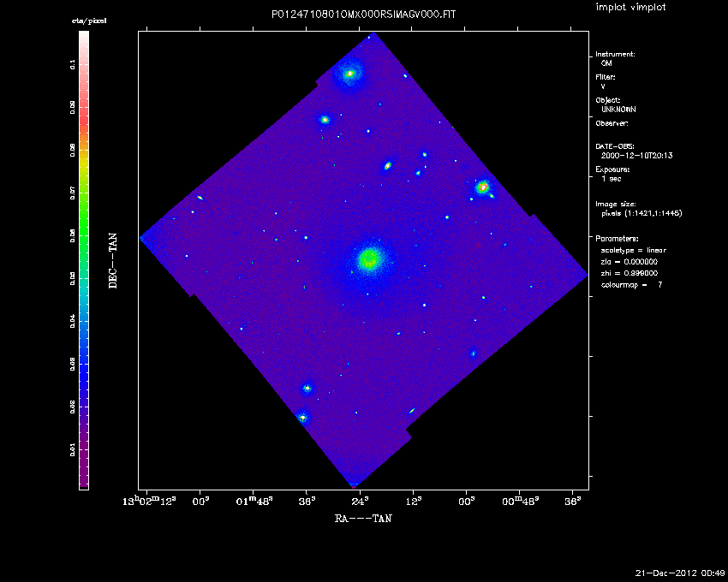
Task: Click the 'Instrument:' label
Action: coord(615,54)
